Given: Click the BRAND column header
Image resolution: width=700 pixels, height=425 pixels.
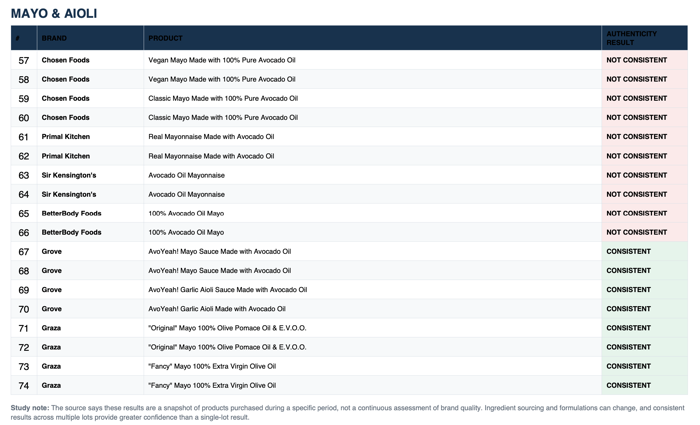Looking at the screenshot, I should (54, 38).
